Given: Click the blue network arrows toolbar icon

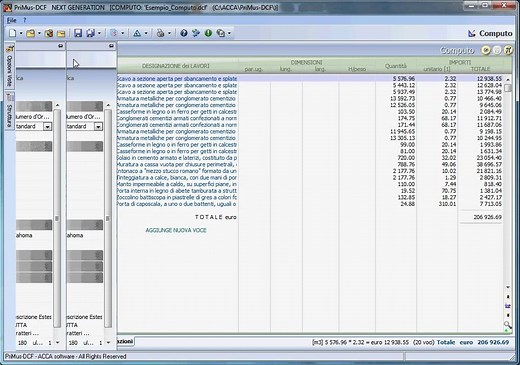Looking at the screenshot, I should tap(196, 33).
